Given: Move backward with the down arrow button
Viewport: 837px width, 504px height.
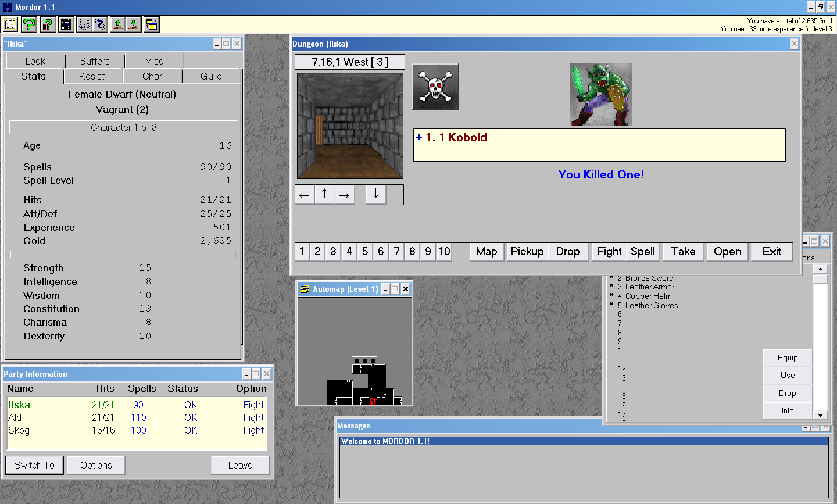Looking at the screenshot, I should pyautogui.click(x=375, y=195).
